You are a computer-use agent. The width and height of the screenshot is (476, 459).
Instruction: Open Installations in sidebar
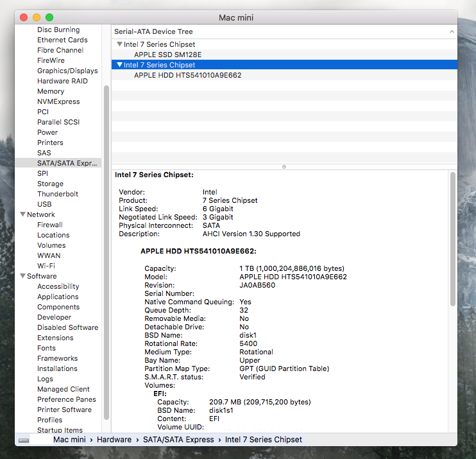tap(57, 368)
